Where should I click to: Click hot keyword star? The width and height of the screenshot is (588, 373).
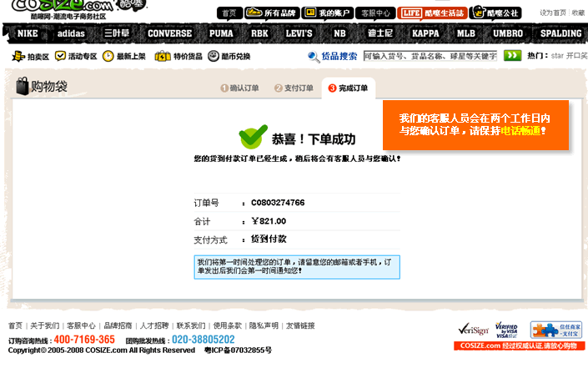tap(557, 56)
